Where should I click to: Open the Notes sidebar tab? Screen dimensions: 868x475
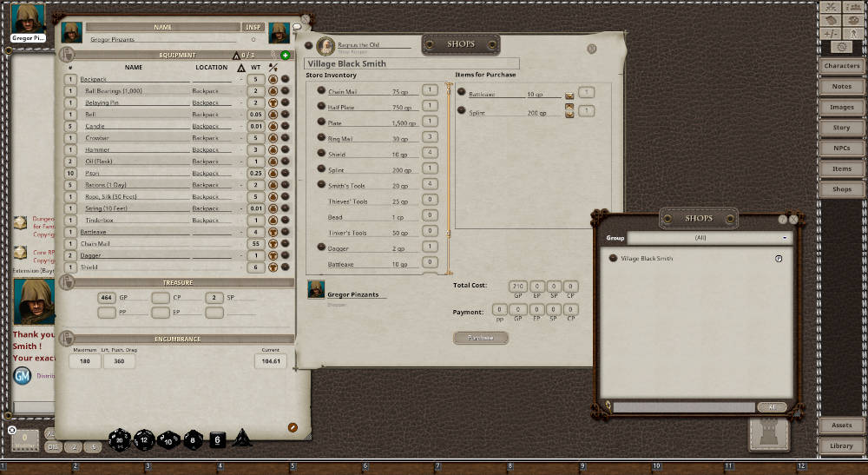(841, 86)
